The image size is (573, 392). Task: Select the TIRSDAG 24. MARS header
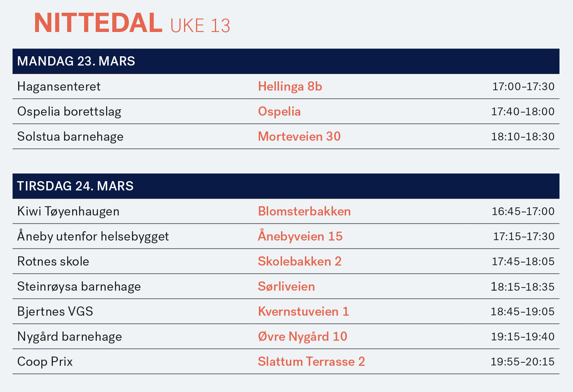click(x=286, y=186)
